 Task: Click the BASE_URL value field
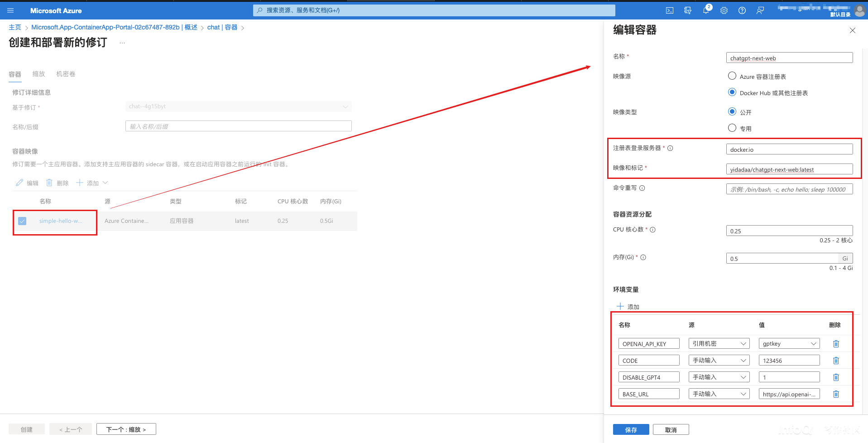(789, 394)
